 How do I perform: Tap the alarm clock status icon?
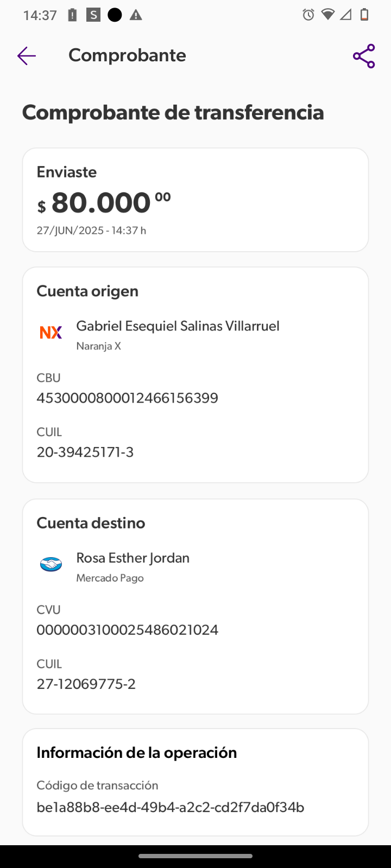[308, 15]
